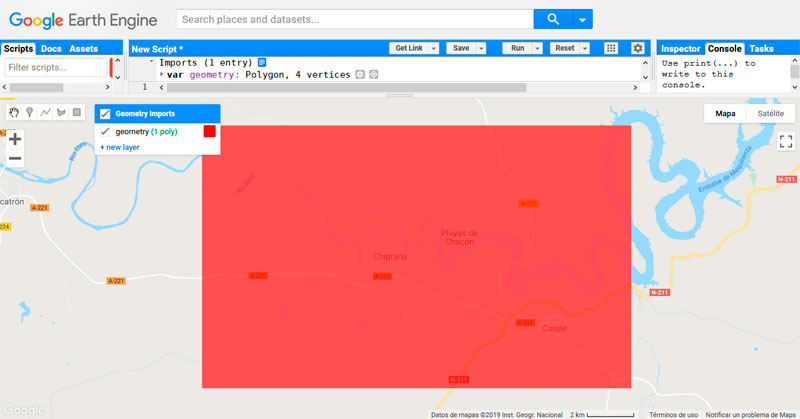Open the Docs tab
800x419 pixels.
click(x=51, y=48)
